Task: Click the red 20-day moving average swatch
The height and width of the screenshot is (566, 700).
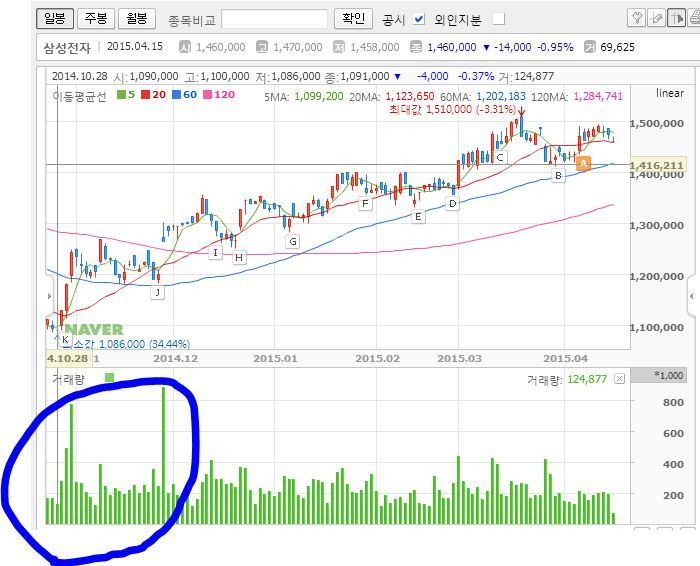Action: (146, 94)
